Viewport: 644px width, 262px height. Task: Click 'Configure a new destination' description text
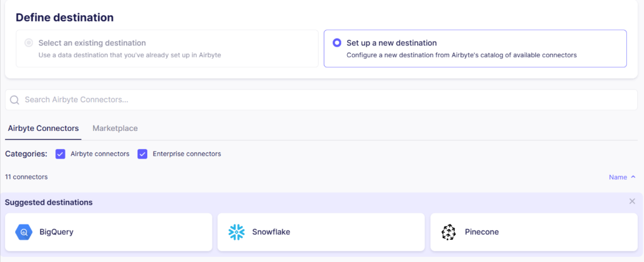pyautogui.click(x=462, y=55)
